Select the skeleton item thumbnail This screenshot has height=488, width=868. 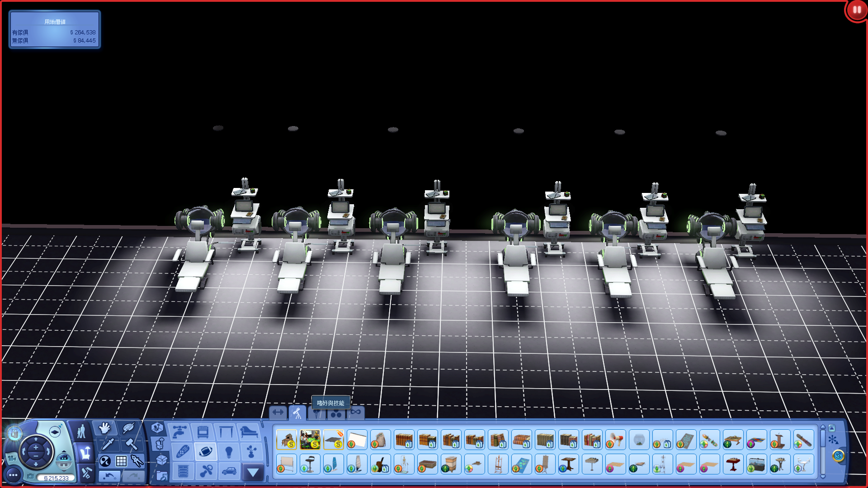click(x=404, y=464)
